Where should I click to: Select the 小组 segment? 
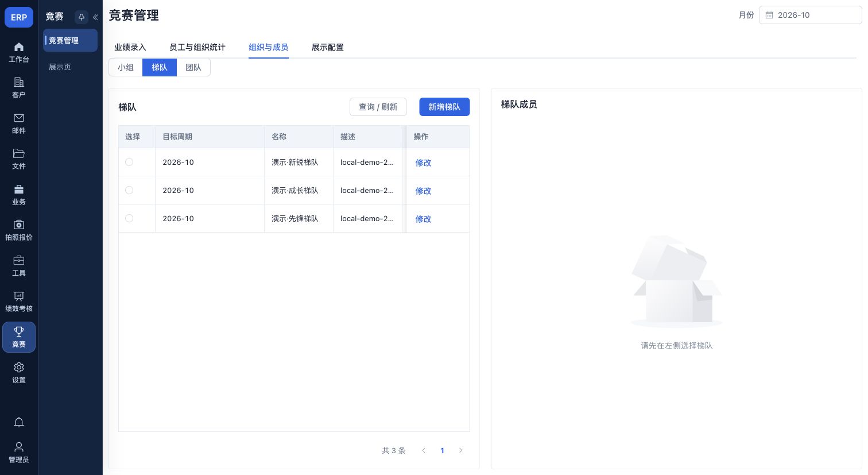click(x=126, y=67)
